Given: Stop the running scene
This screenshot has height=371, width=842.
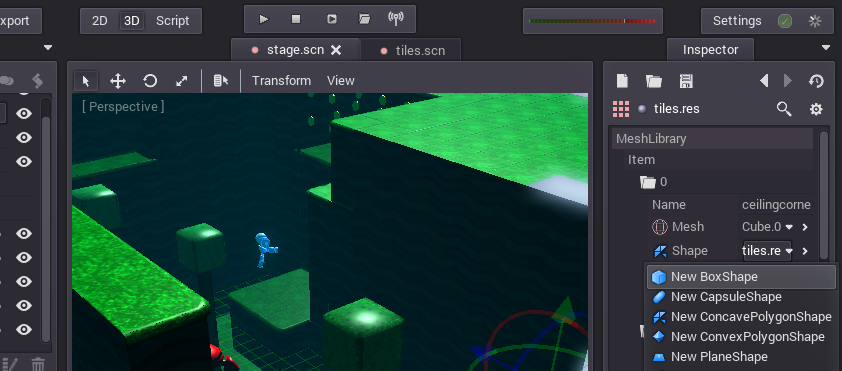Looking at the screenshot, I should [x=296, y=19].
